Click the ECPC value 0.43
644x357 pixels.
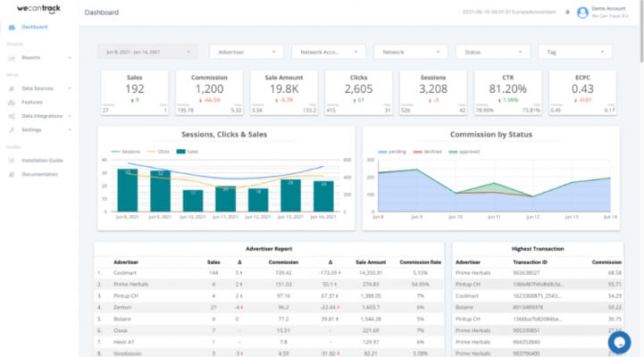[x=582, y=89]
